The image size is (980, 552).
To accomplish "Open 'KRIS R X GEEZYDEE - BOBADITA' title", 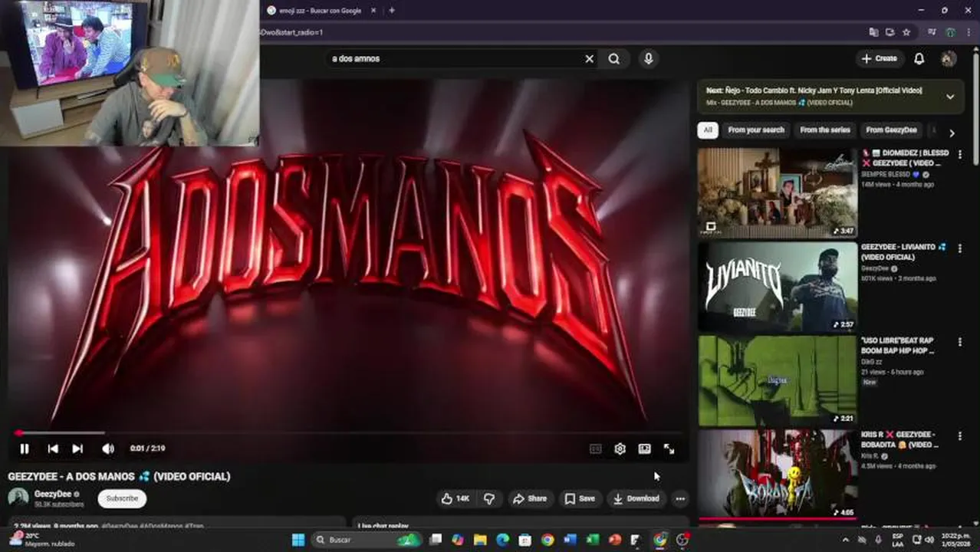I will tap(900, 439).
